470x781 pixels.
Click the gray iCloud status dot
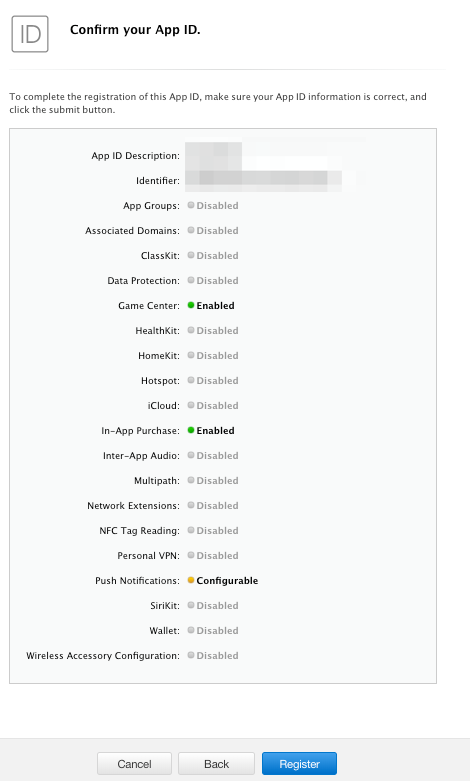[191, 405]
